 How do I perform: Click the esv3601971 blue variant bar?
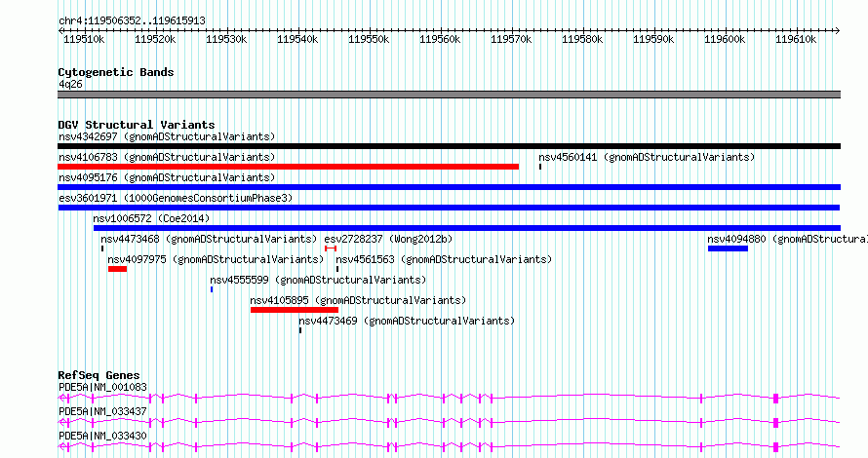449,208
